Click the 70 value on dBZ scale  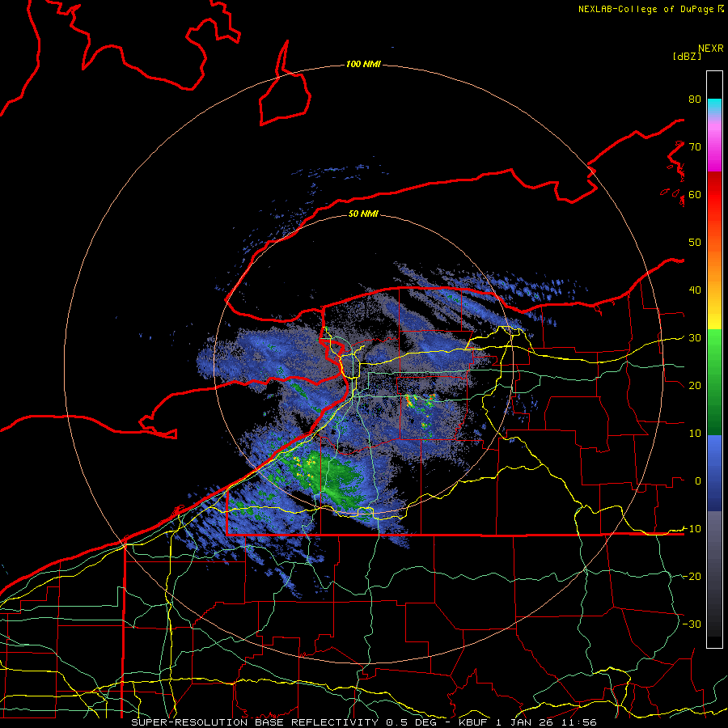695,147
